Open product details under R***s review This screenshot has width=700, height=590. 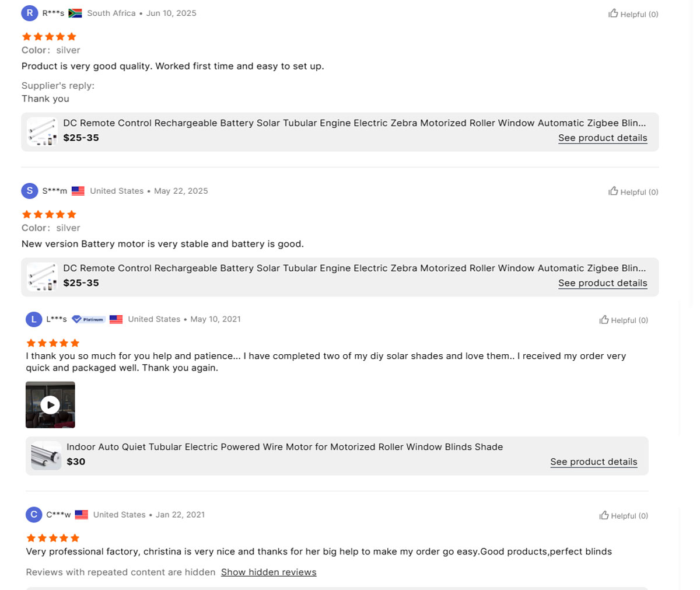click(603, 138)
